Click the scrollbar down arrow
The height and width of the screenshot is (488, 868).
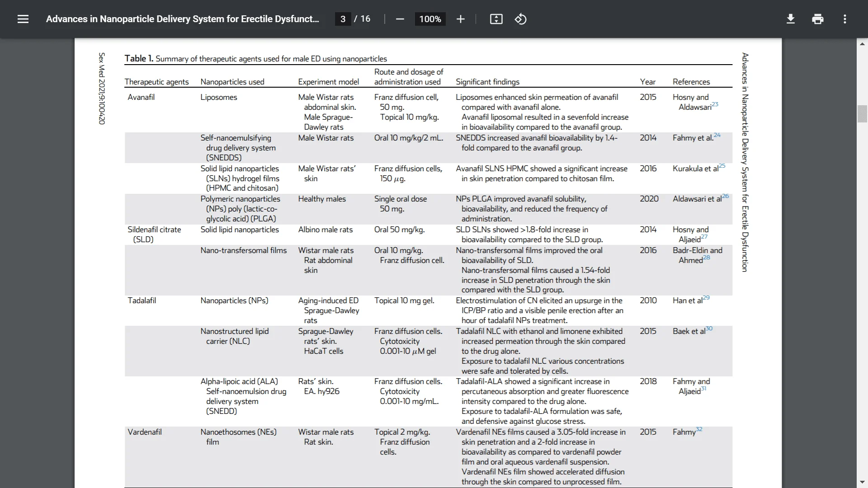pos(862,483)
